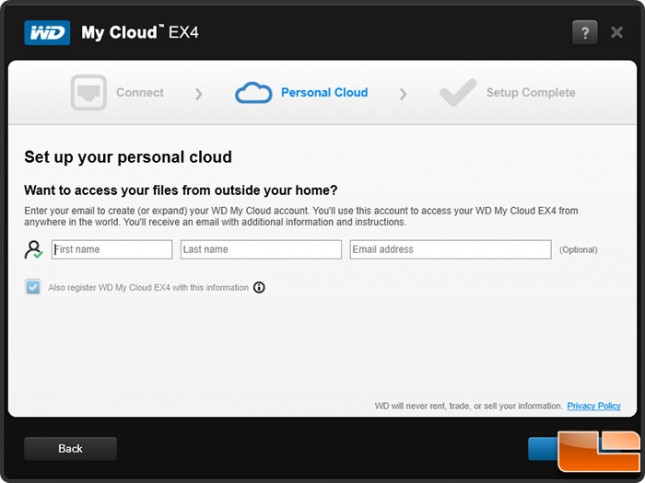Open help with the question mark icon

(585, 33)
